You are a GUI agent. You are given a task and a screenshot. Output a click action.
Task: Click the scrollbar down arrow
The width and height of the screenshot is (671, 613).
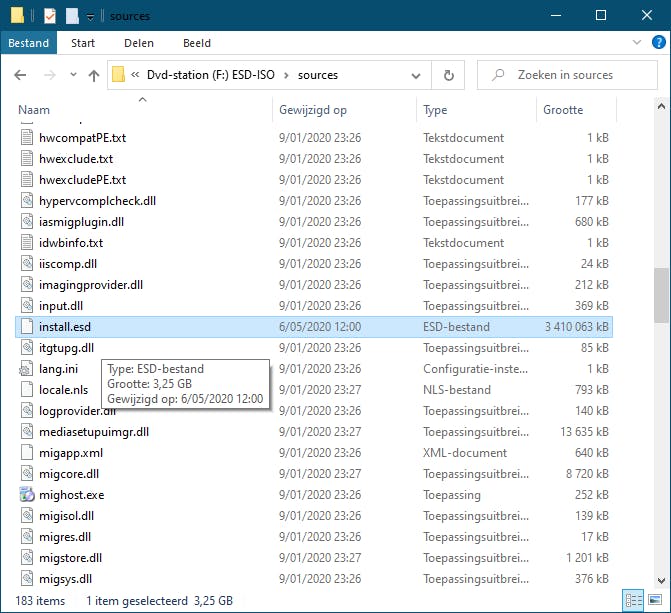[661, 581]
